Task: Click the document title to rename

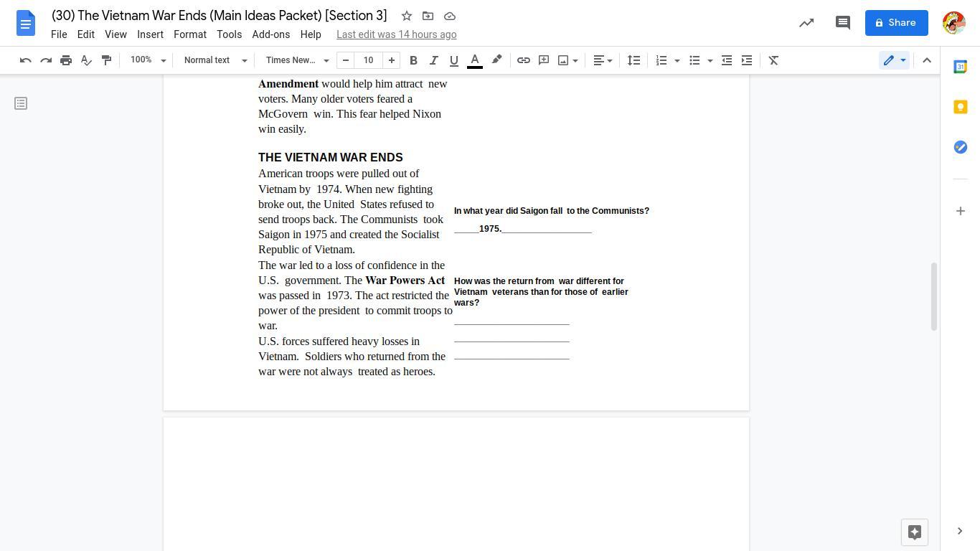Action: click(220, 16)
